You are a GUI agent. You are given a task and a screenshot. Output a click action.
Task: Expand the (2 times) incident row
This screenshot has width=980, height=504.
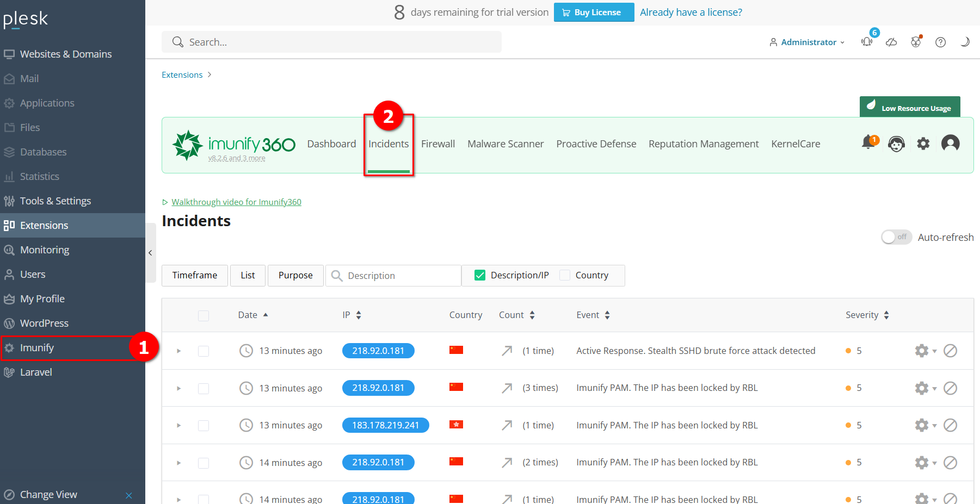[x=178, y=463]
